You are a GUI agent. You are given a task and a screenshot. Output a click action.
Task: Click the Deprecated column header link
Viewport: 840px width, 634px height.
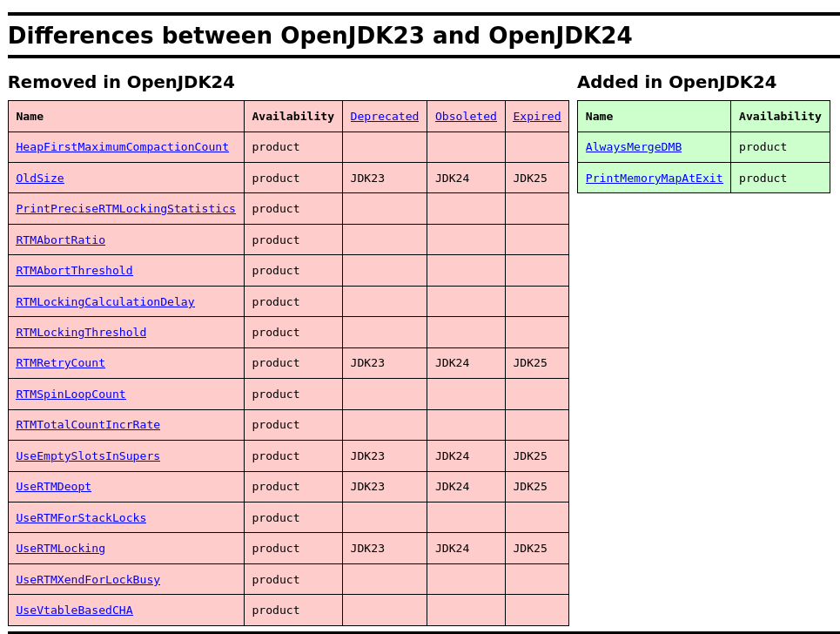[x=385, y=117]
